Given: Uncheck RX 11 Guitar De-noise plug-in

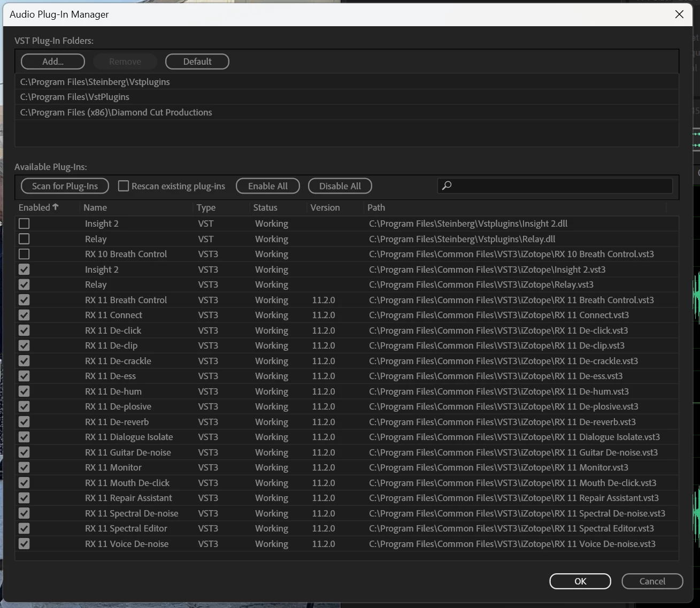Looking at the screenshot, I should [x=24, y=452].
